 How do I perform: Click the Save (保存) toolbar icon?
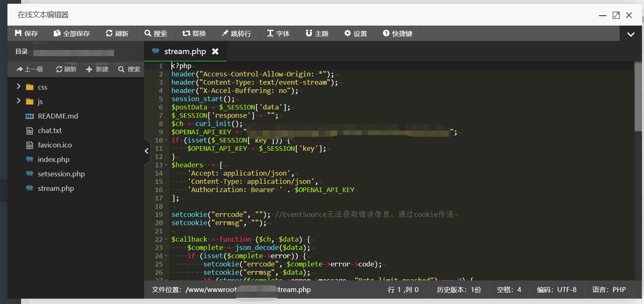26,33
